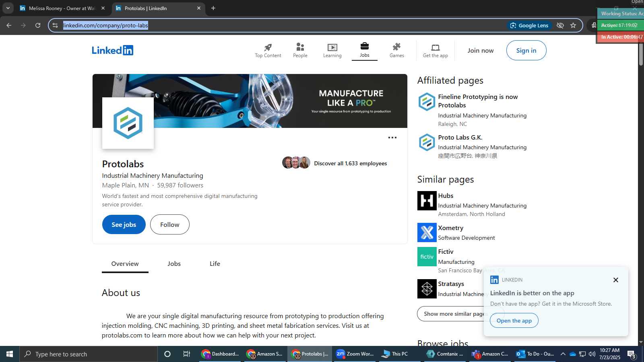This screenshot has width=644, height=362.
Task: Open the tab search dropdown
Action: 8,8
